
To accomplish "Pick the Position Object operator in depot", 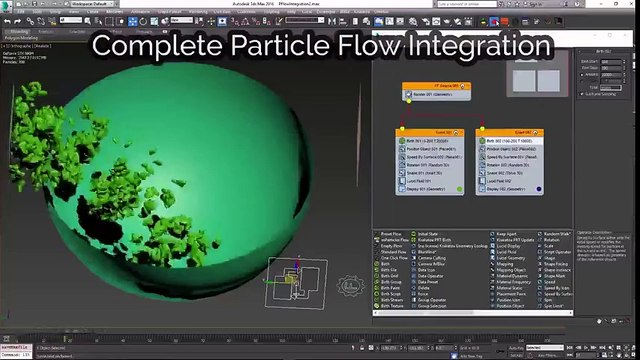I will [507, 306].
